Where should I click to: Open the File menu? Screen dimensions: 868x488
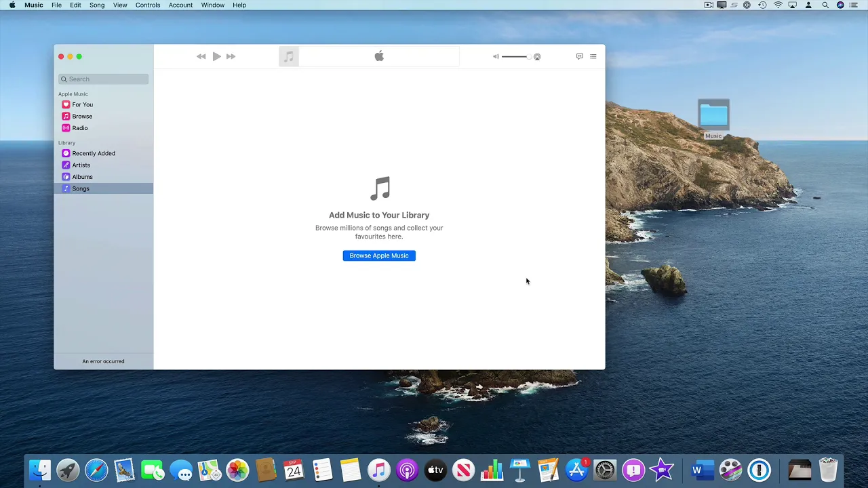[x=57, y=5]
